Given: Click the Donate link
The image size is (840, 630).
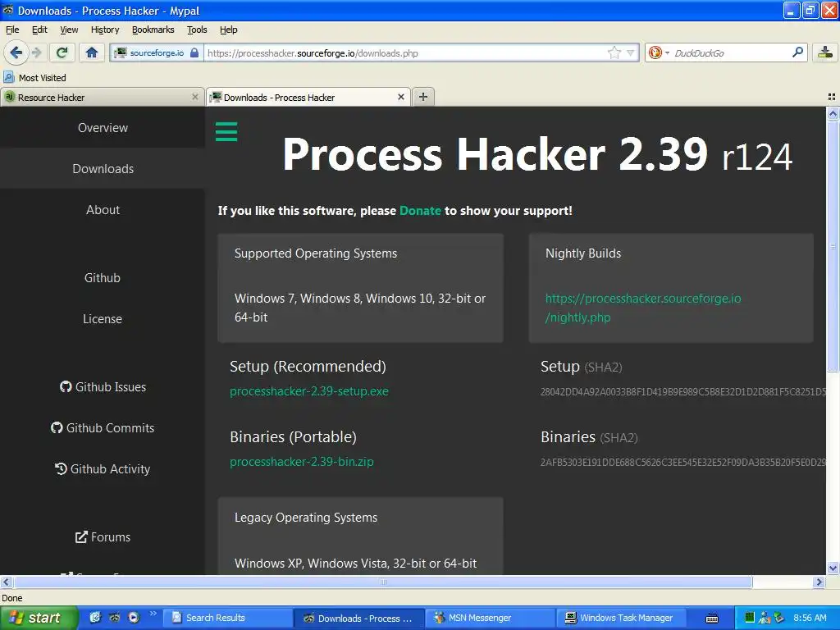Looking at the screenshot, I should tap(420, 211).
